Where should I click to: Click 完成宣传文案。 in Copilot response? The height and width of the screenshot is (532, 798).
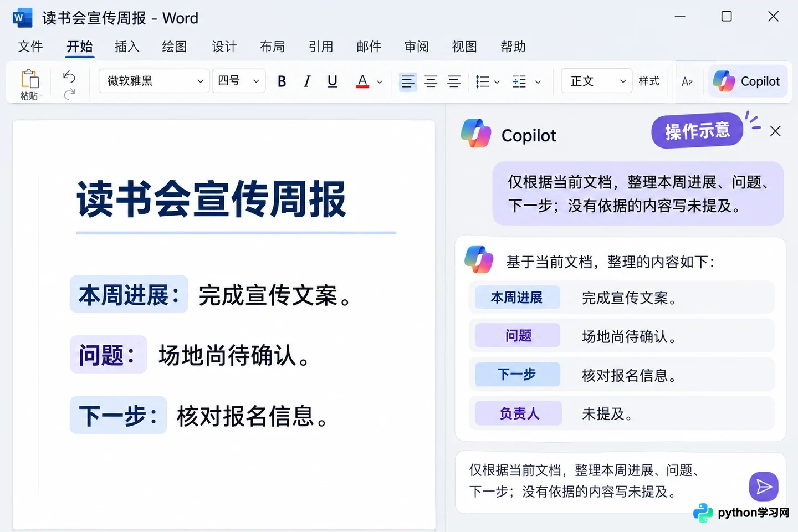tap(629, 298)
